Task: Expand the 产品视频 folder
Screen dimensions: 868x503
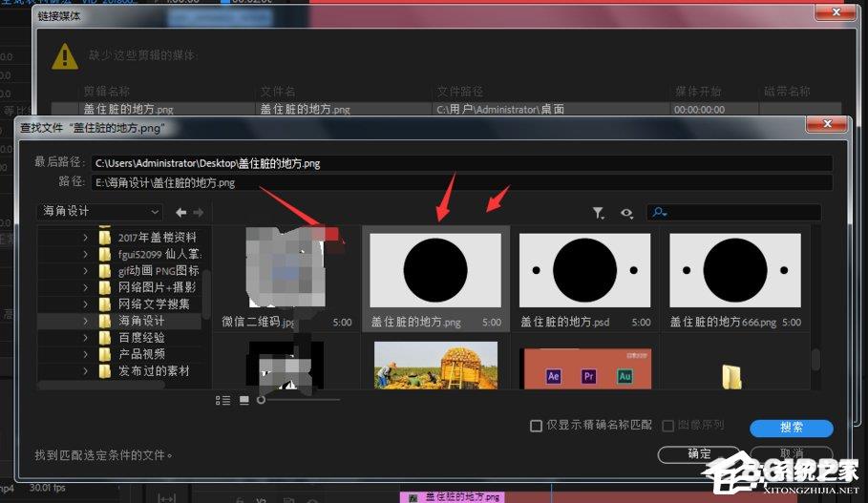Action: pos(85,354)
